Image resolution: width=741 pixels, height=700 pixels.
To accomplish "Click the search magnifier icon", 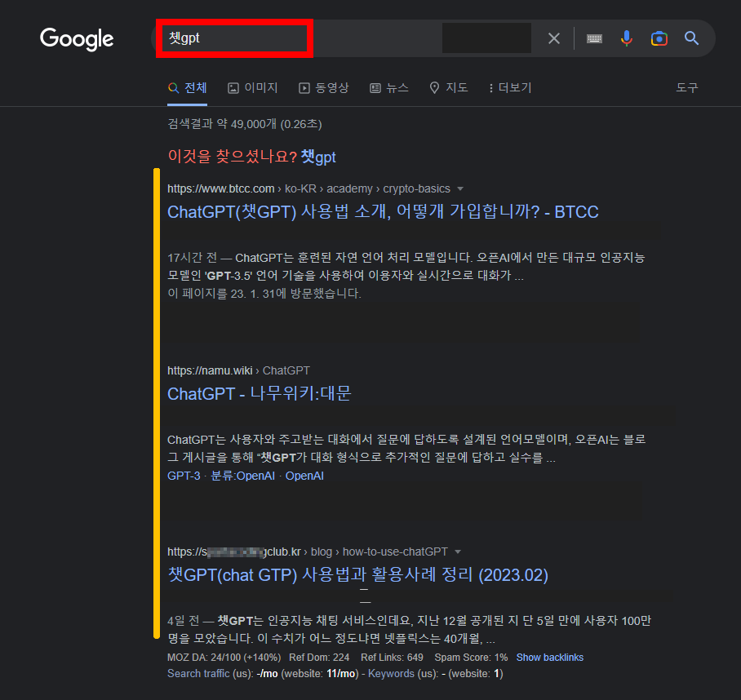I will point(691,38).
